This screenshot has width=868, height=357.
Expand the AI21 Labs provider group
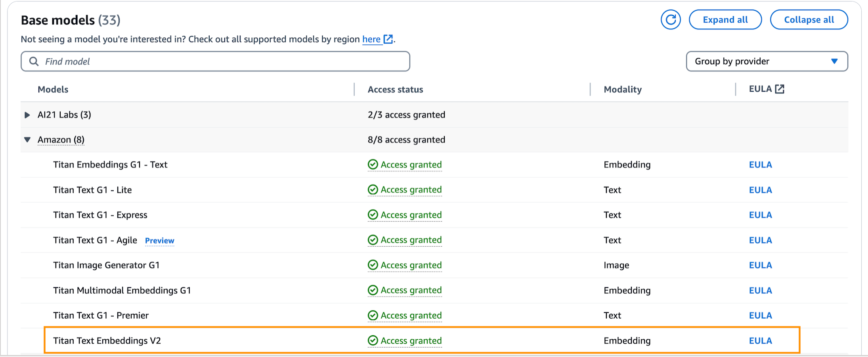(27, 115)
